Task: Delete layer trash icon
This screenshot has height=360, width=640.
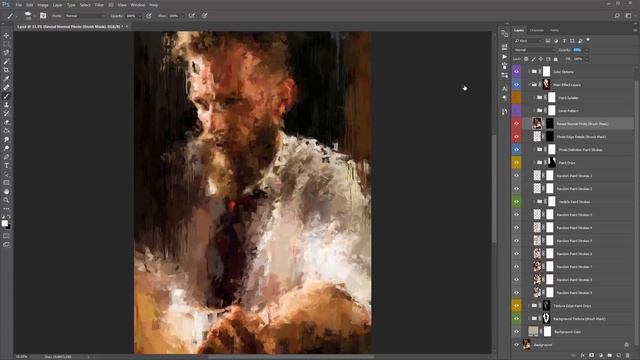Action: click(627, 356)
